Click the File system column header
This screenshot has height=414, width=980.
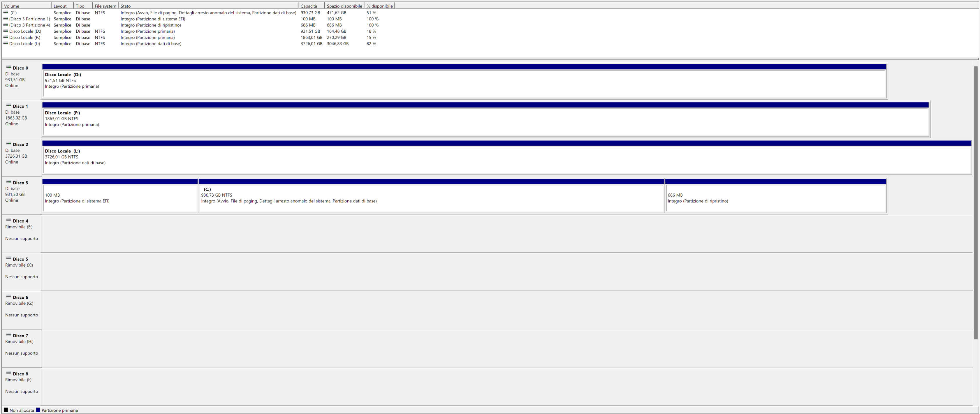105,6
